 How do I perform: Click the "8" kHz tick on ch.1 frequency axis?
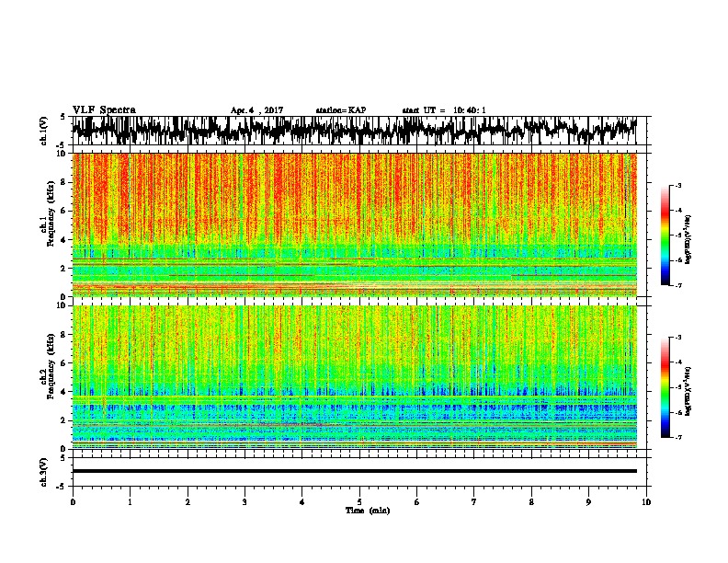pyautogui.click(x=64, y=182)
